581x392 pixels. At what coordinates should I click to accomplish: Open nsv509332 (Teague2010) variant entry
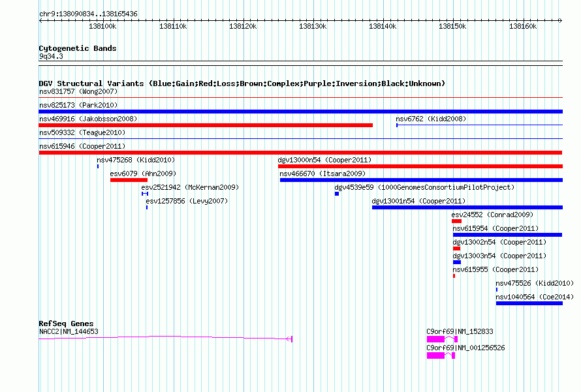(x=82, y=132)
